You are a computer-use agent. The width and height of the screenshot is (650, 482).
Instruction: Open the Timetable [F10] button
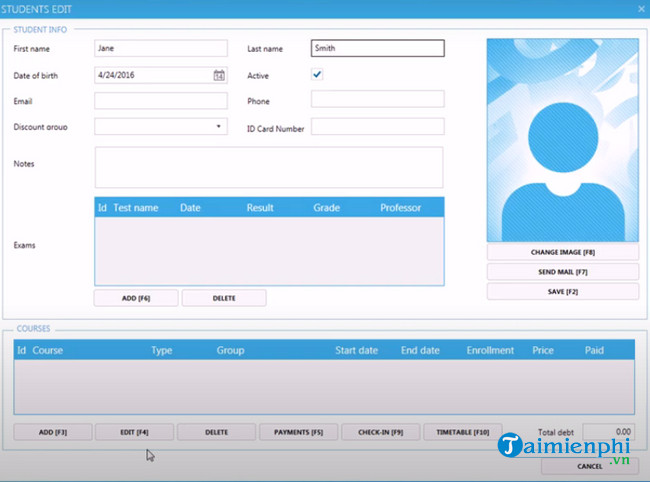tap(462, 432)
